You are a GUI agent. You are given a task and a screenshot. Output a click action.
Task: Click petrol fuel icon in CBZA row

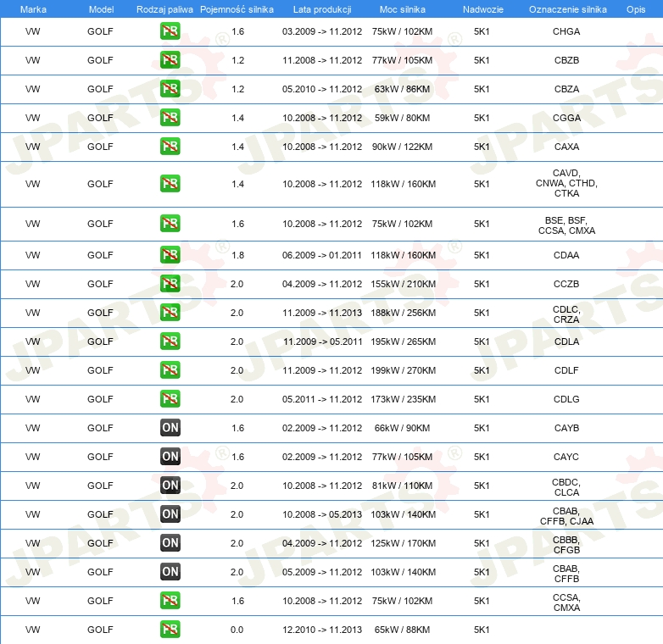170,89
